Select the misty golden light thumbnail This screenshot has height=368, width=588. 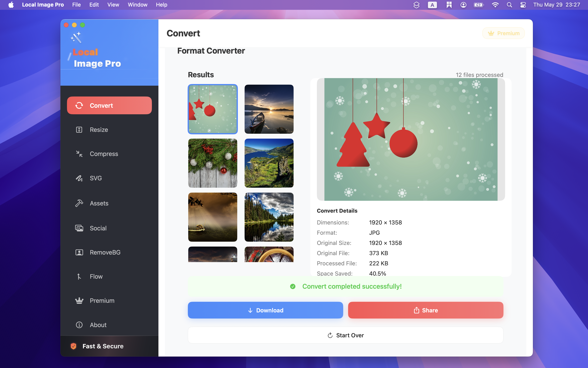click(213, 217)
